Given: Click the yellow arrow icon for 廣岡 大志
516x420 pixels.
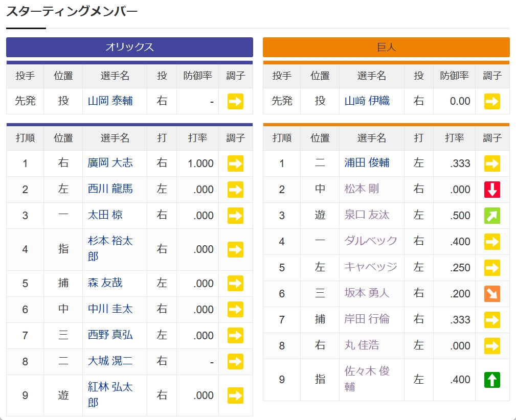Looking at the screenshot, I should 235,164.
